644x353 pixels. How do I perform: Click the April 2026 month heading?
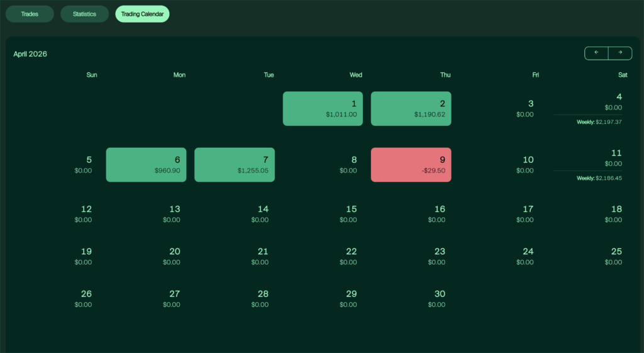[x=30, y=54]
